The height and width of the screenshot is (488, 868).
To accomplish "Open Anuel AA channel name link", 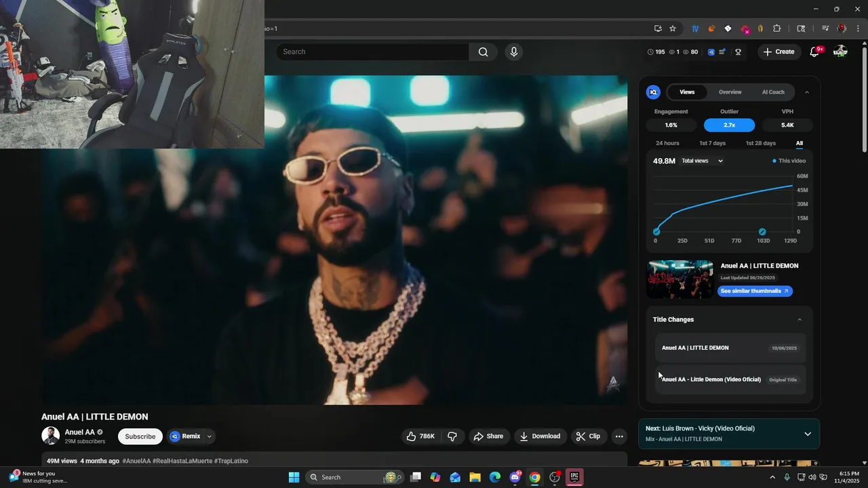I will (x=79, y=432).
